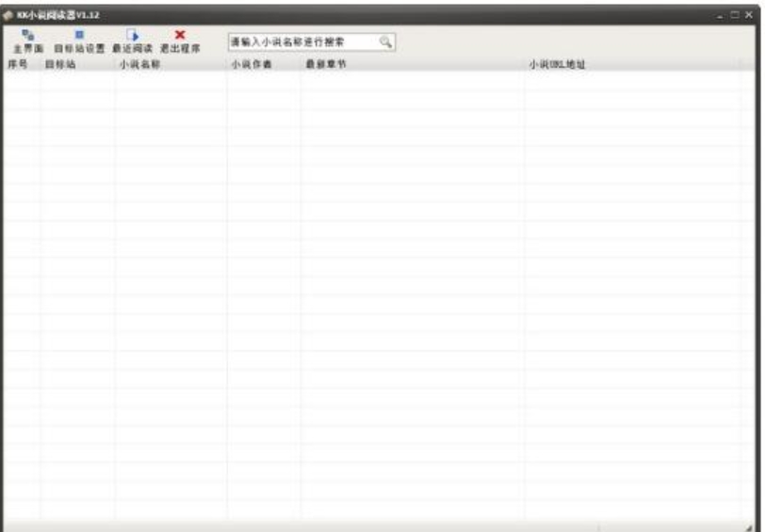Image resolution: width=766 pixels, height=532 pixels.
Task: Open the 主界面 main screen toolbar icon
Action: [x=28, y=41]
